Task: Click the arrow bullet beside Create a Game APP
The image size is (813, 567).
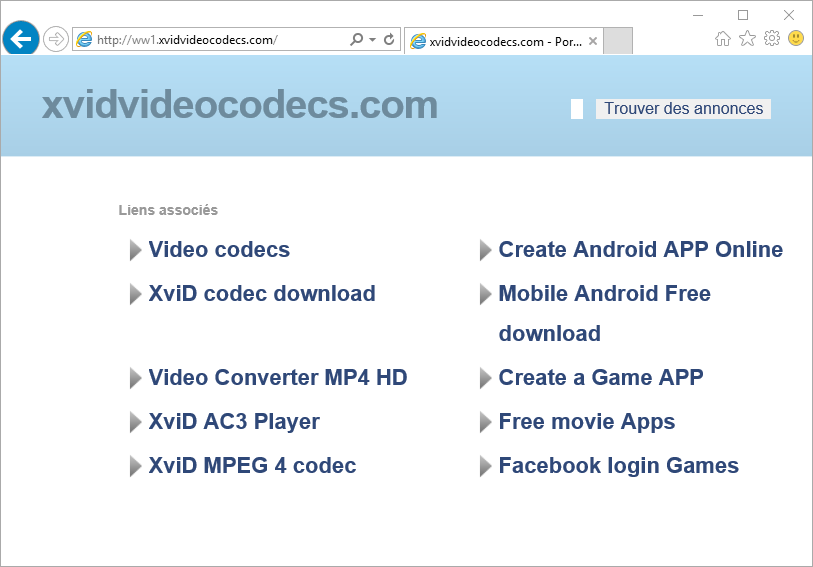Action: click(485, 378)
